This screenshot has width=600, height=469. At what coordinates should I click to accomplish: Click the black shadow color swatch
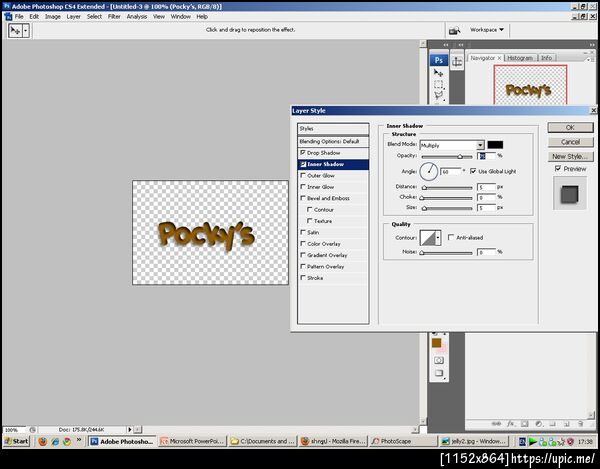pos(495,145)
